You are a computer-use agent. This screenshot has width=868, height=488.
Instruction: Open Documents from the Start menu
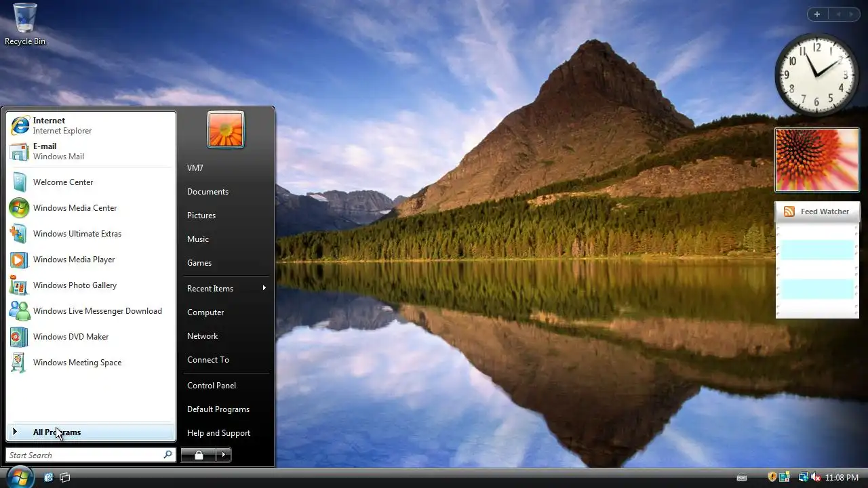226,192
